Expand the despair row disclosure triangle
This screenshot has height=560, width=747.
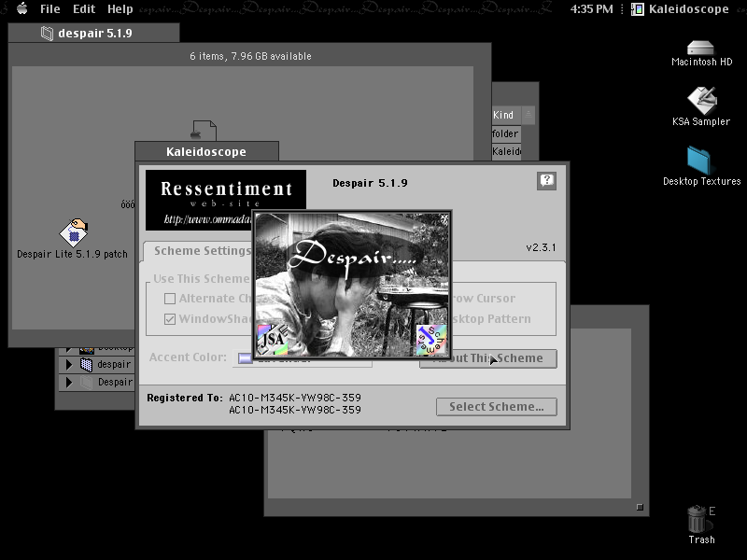click(69, 365)
